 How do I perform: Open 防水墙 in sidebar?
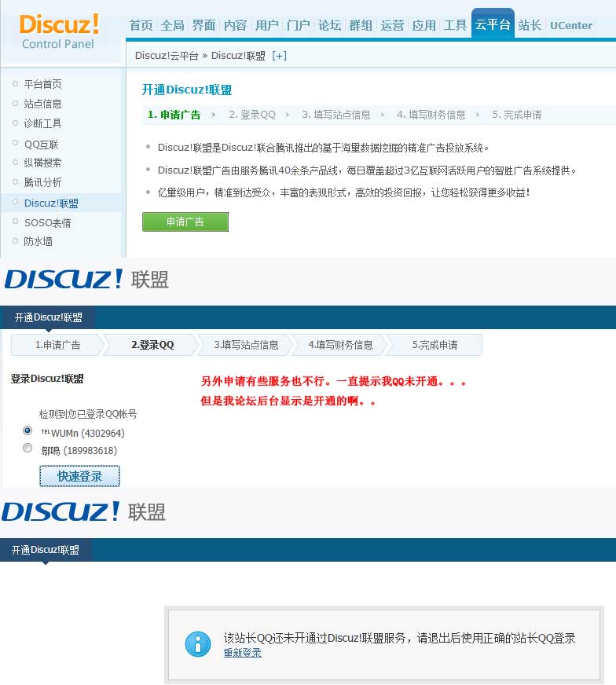[x=38, y=241]
